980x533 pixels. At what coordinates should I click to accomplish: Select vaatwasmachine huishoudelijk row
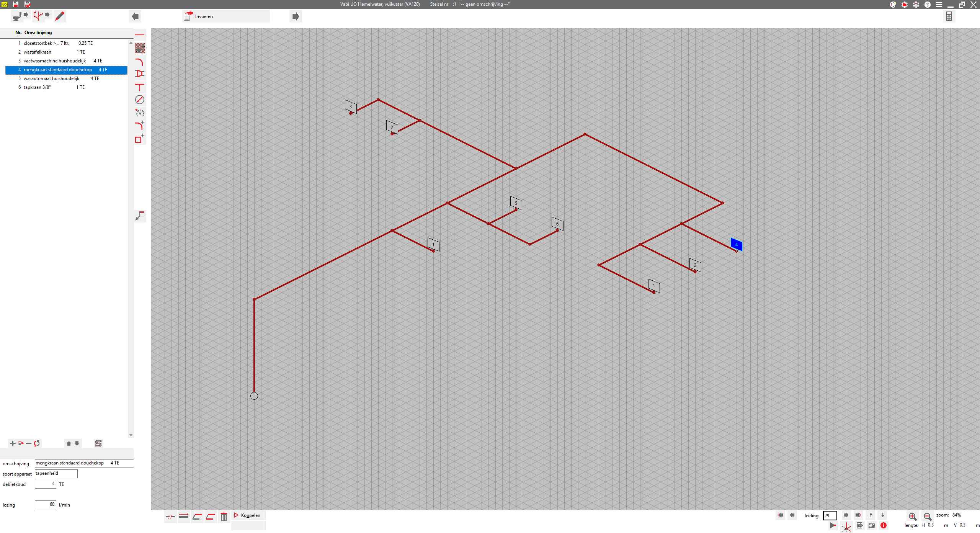(55, 61)
